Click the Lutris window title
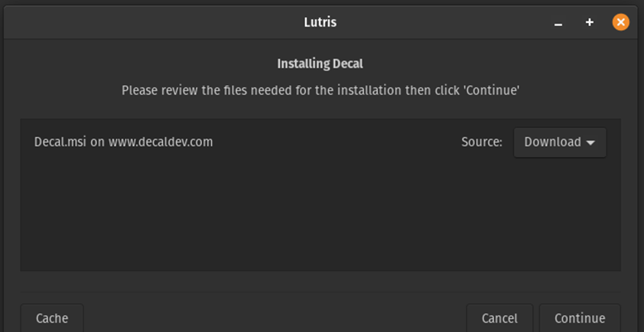This screenshot has height=332, width=644. click(320, 23)
